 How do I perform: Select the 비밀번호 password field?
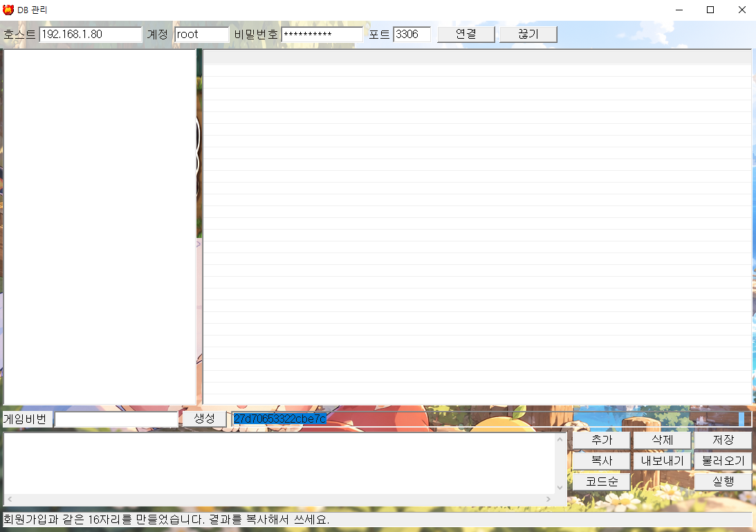(x=322, y=35)
